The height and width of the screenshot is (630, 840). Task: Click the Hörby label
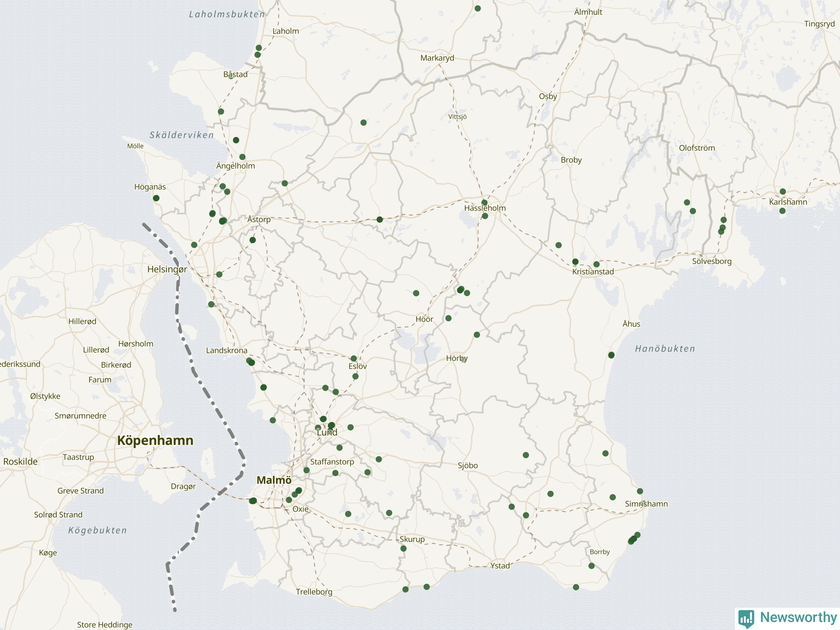(457, 358)
